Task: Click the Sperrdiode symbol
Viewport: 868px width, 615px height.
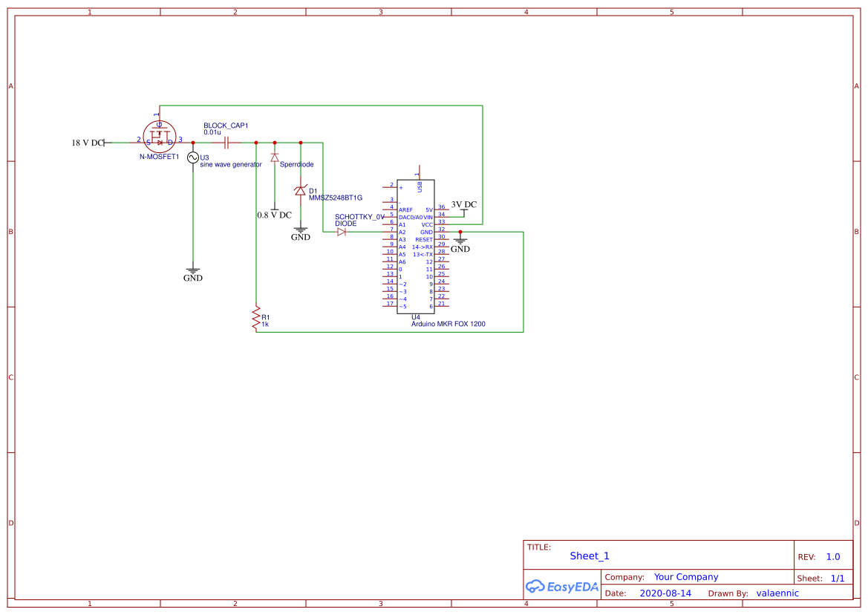Action: (274, 159)
